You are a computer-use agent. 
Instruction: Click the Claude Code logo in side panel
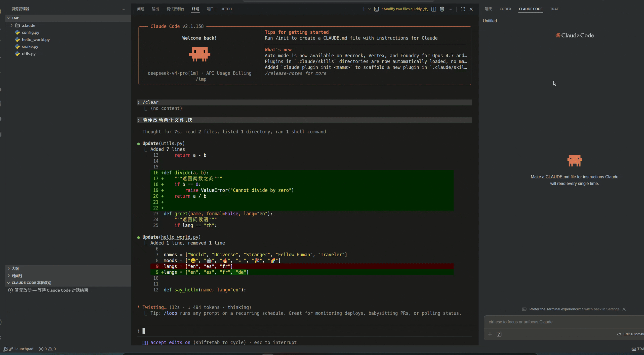[574, 35]
